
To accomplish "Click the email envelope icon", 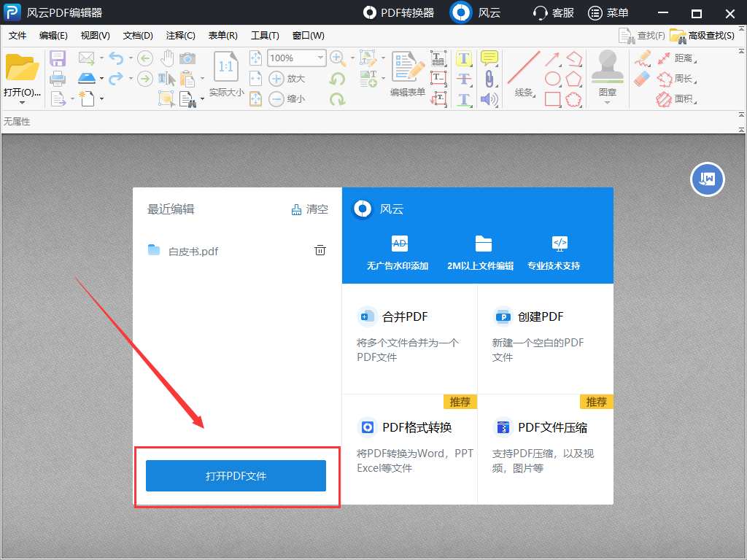I will (x=87, y=58).
